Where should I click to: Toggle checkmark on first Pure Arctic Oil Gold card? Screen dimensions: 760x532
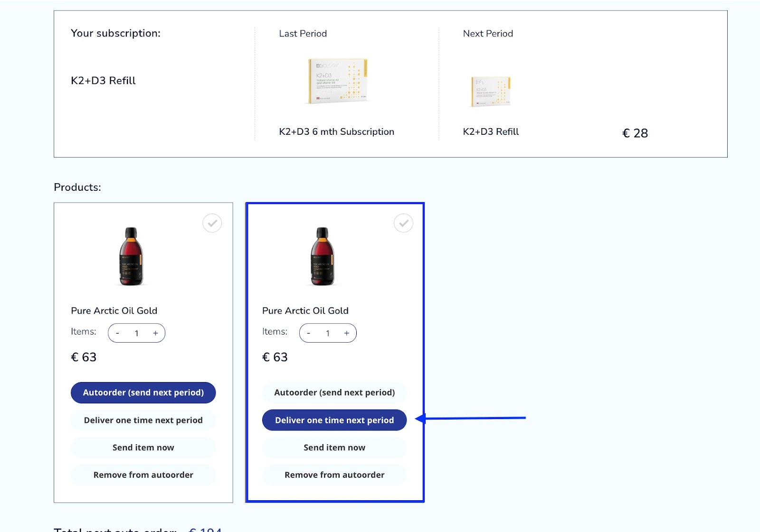pos(212,223)
